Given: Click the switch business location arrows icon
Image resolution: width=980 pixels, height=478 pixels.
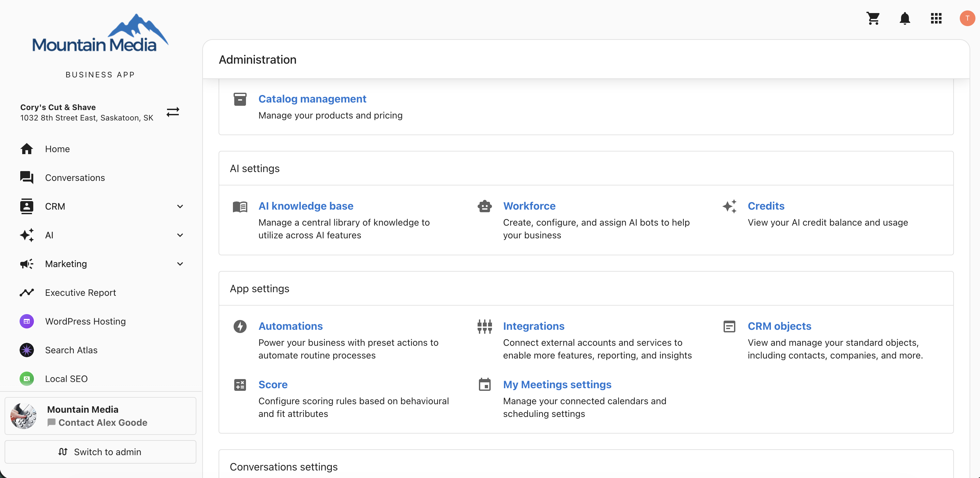Looking at the screenshot, I should pos(173,112).
